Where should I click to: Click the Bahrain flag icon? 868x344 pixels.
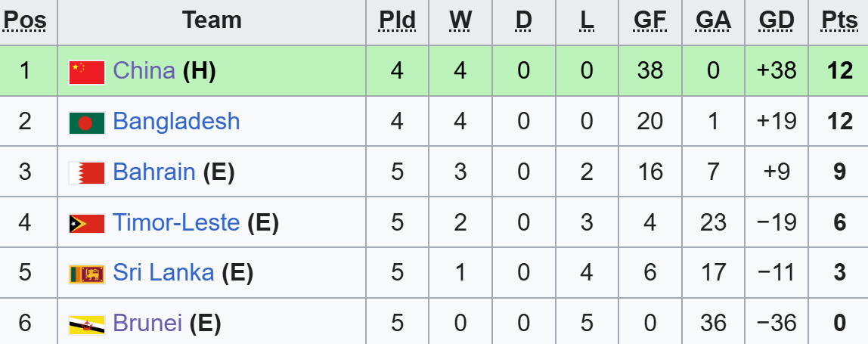[x=86, y=172]
